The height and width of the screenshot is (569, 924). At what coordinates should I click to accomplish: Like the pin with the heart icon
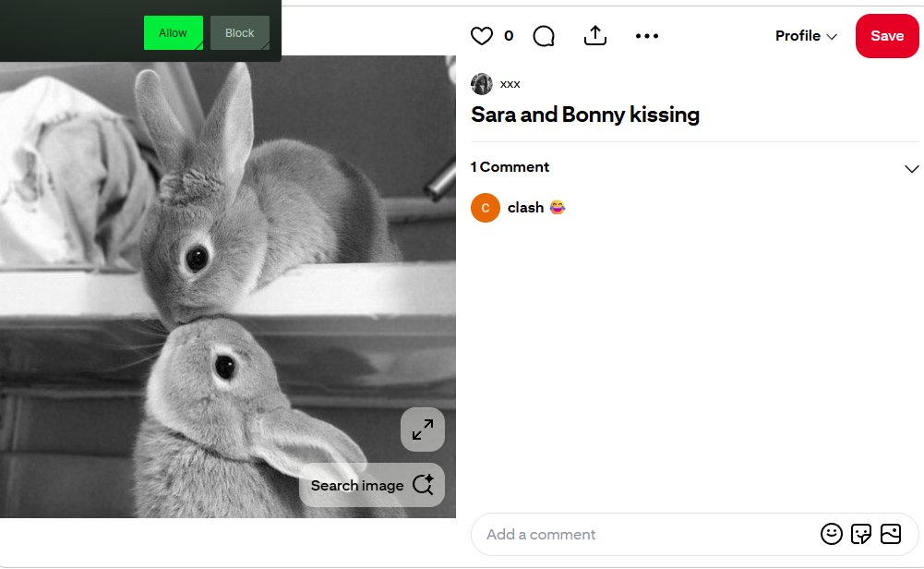pyautogui.click(x=482, y=36)
